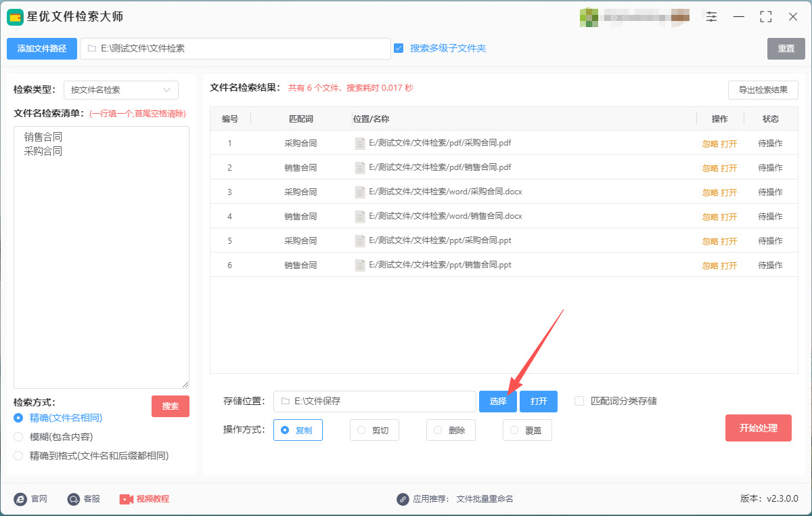Click 待操作 status in row 2
812x516 pixels.
coord(771,167)
